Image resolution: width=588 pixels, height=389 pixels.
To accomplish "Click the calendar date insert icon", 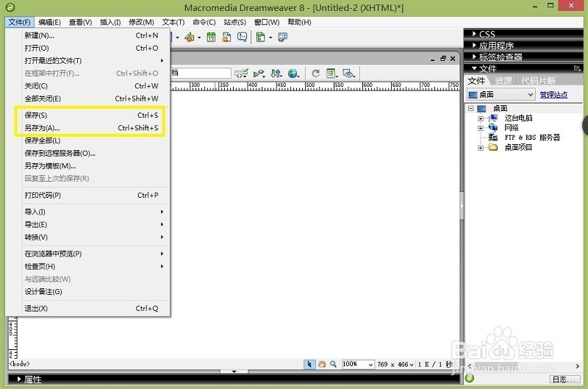I will 211,38.
